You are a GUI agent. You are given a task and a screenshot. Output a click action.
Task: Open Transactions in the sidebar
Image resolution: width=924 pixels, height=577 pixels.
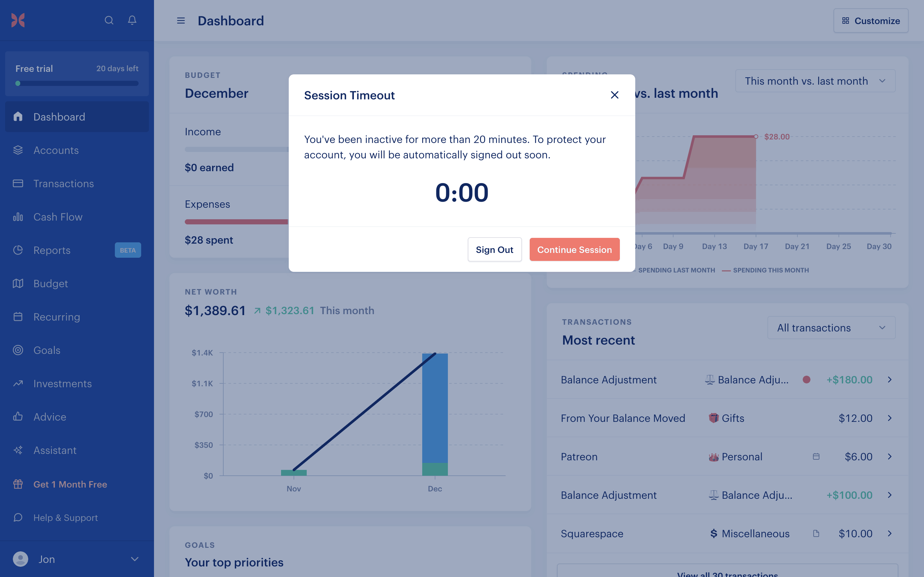[x=64, y=184]
